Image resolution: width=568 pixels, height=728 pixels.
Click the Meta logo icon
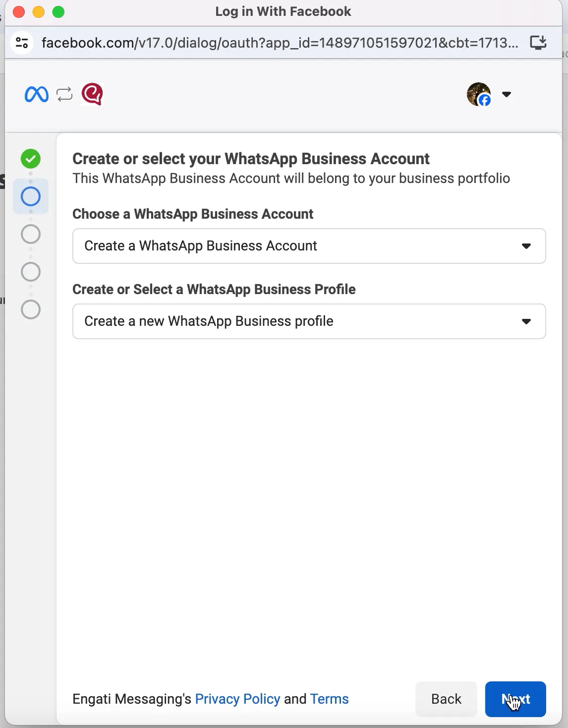point(37,94)
